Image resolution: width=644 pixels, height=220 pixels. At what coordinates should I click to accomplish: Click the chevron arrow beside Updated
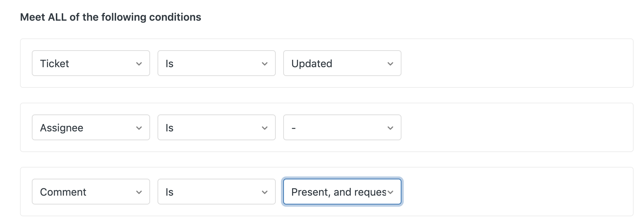pyautogui.click(x=390, y=64)
